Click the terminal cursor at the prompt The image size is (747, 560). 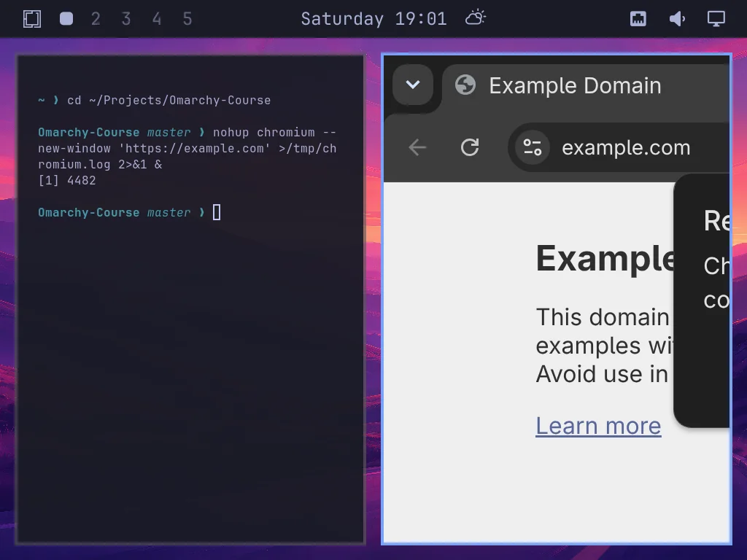[217, 212]
